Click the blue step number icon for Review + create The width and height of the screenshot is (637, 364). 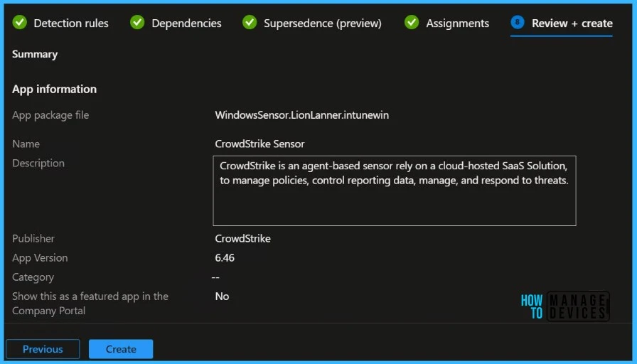point(518,23)
